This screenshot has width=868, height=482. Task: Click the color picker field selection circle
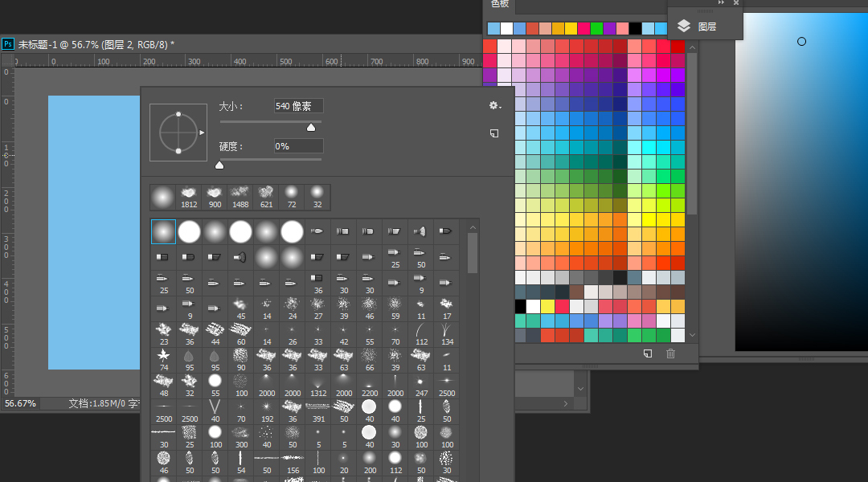click(x=801, y=42)
